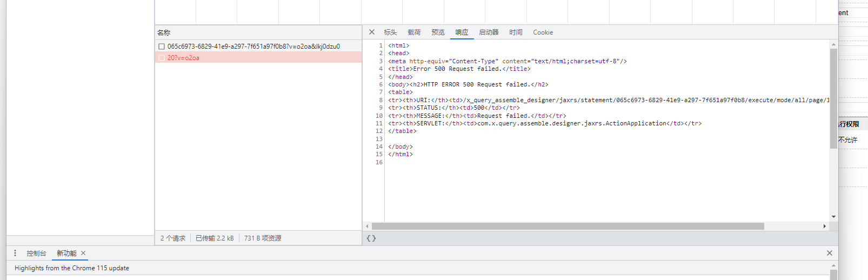Click the pretty print braces icon

(x=371, y=238)
